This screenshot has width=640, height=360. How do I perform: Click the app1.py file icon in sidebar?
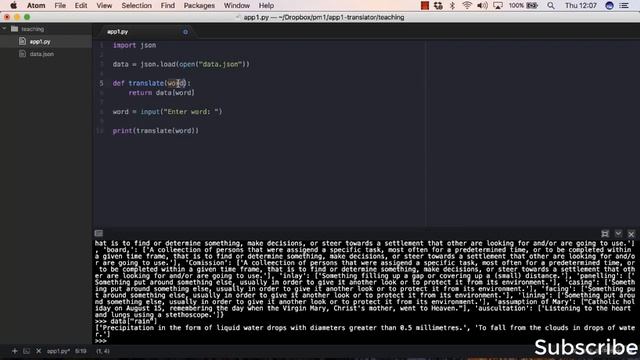22,42
